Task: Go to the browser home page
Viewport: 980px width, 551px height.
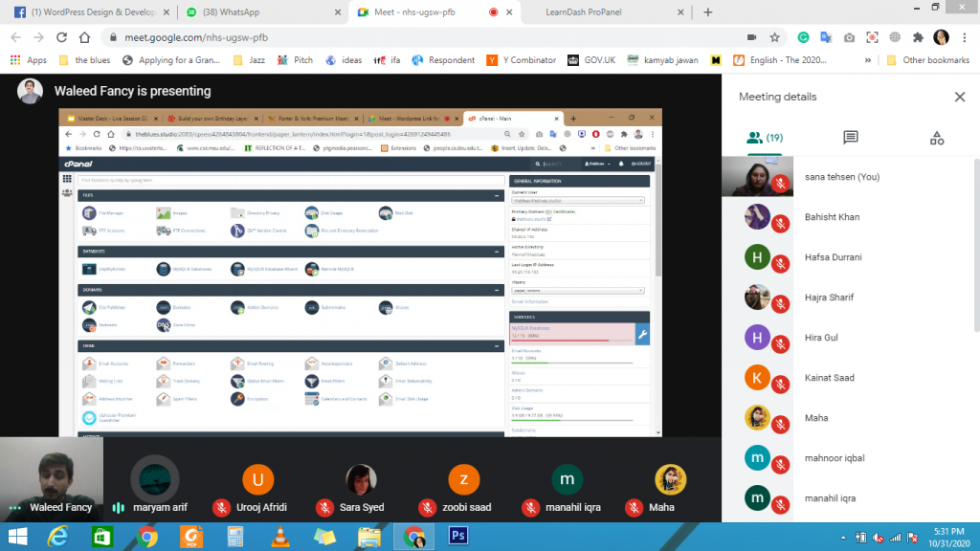Action: (84, 37)
